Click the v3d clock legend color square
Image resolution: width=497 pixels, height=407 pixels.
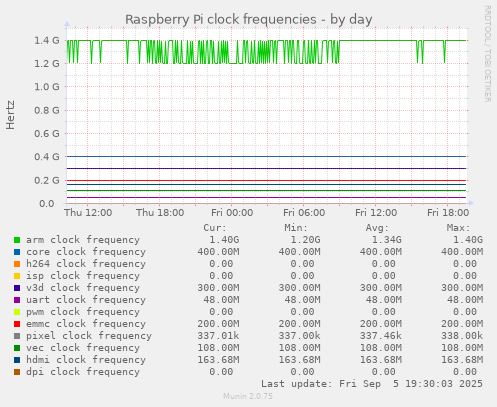17,288
